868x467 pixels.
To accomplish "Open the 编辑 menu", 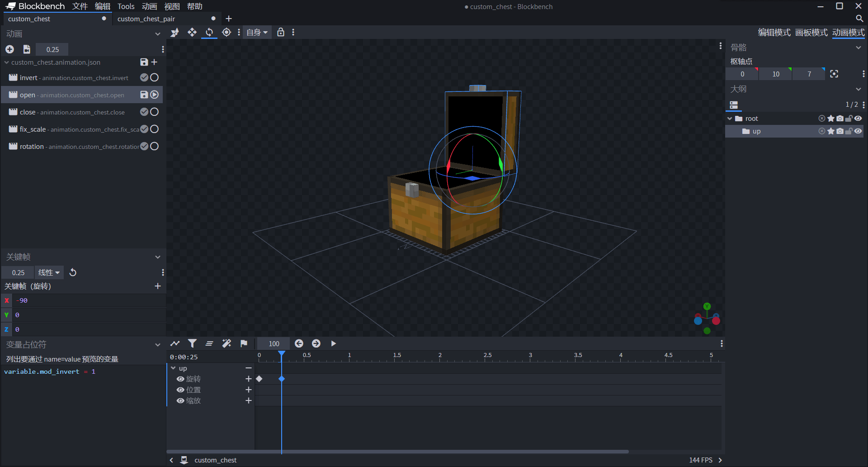I will point(103,6).
